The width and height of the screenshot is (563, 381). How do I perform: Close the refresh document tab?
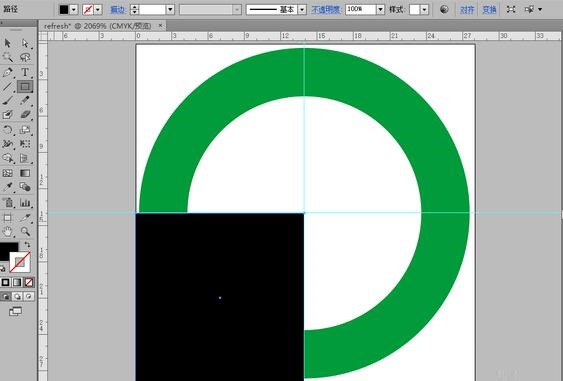tap(160, 25)
